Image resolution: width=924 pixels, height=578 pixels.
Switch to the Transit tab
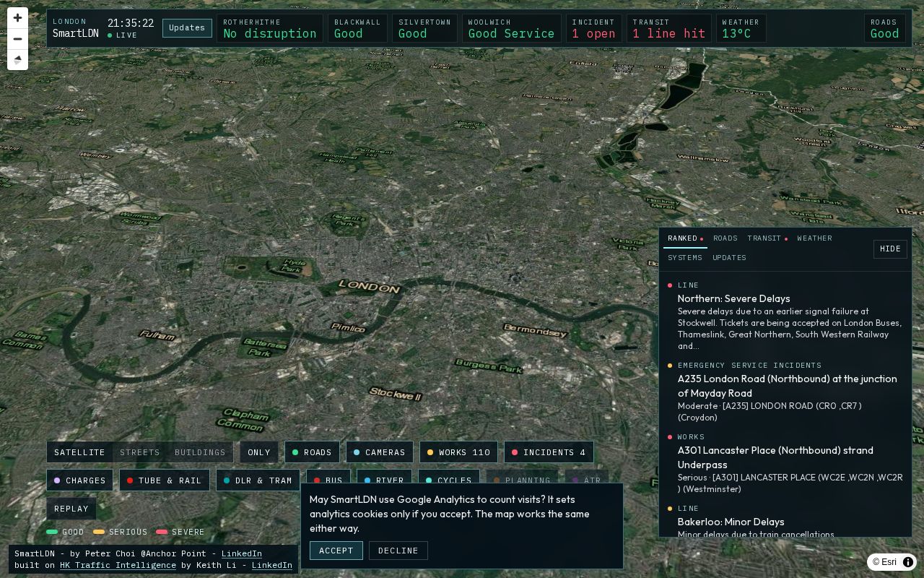pos(767,238)
